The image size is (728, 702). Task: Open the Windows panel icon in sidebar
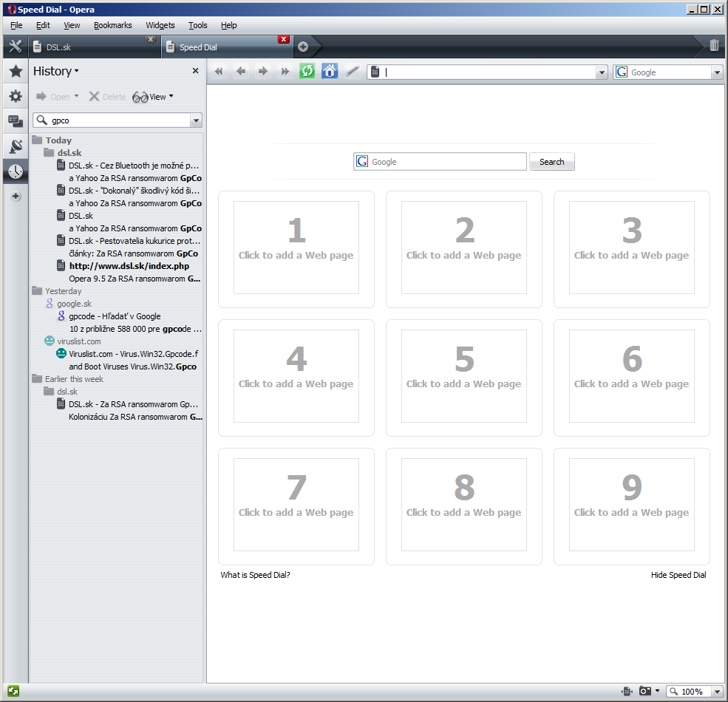[16, 121]
